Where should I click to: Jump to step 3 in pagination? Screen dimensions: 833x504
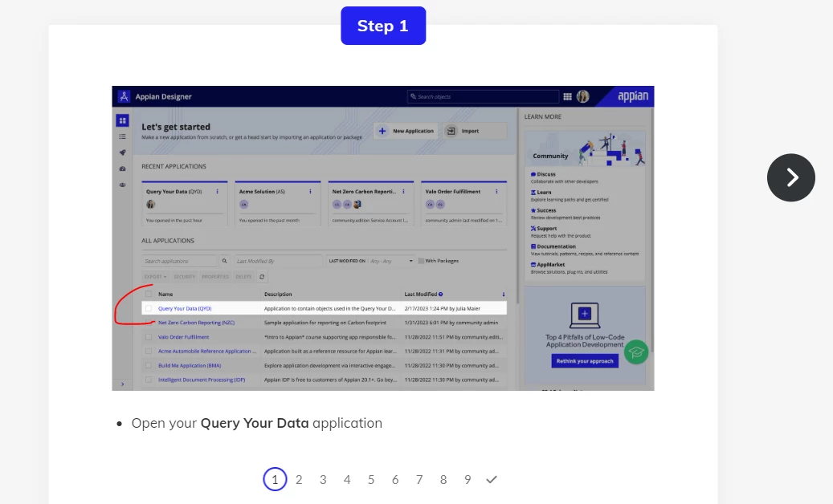[323, 480]
